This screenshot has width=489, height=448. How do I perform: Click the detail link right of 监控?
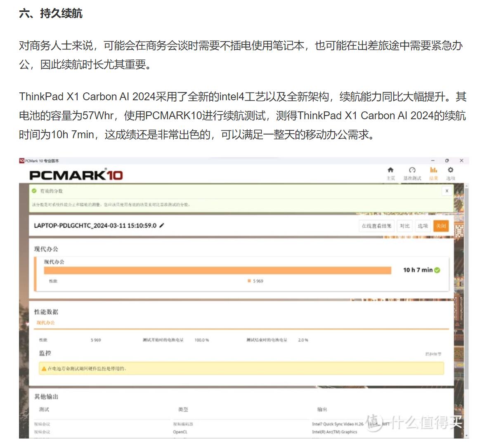[x=433, y=354]
